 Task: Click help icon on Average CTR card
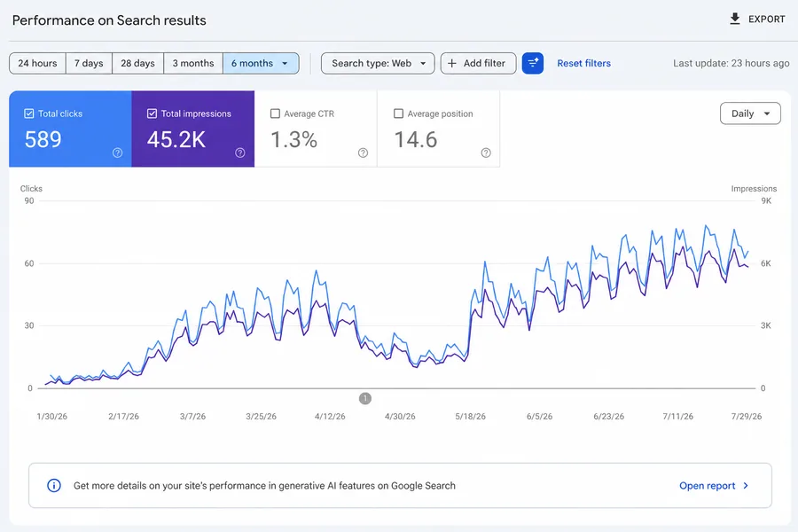[363, 153]
